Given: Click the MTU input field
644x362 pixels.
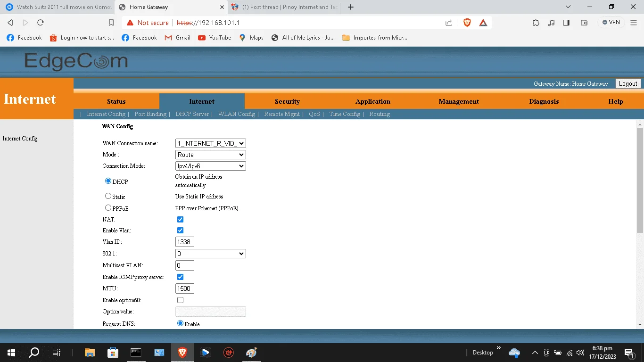Looking at the screenshot, I should 185,288.
